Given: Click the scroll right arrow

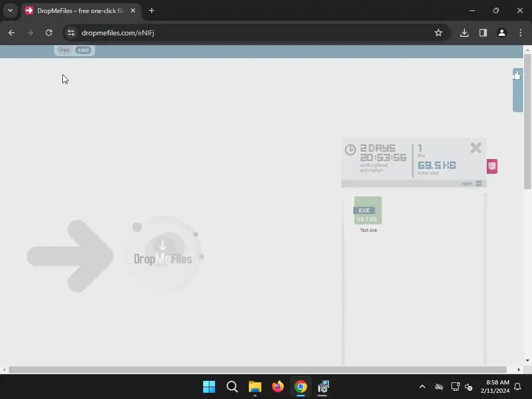Looking at the screenshot, I should point(519,369).
